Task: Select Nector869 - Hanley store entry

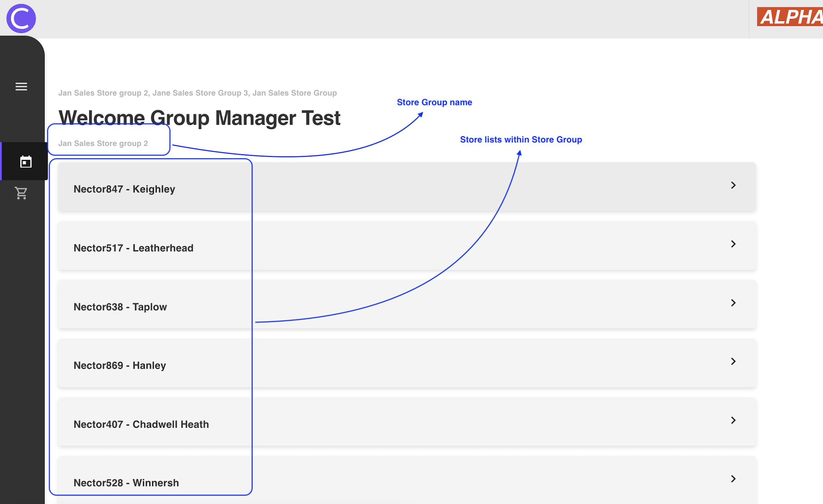Action: click(x=120, y=366)
